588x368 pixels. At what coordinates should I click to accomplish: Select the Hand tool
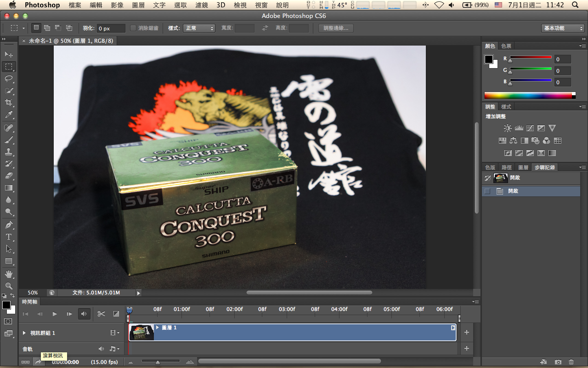click(9, 274)
